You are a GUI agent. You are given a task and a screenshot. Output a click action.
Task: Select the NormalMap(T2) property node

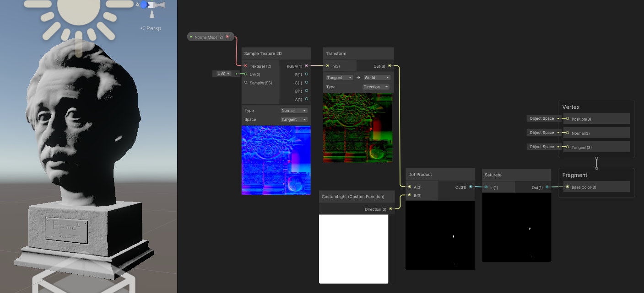point(211,37)
